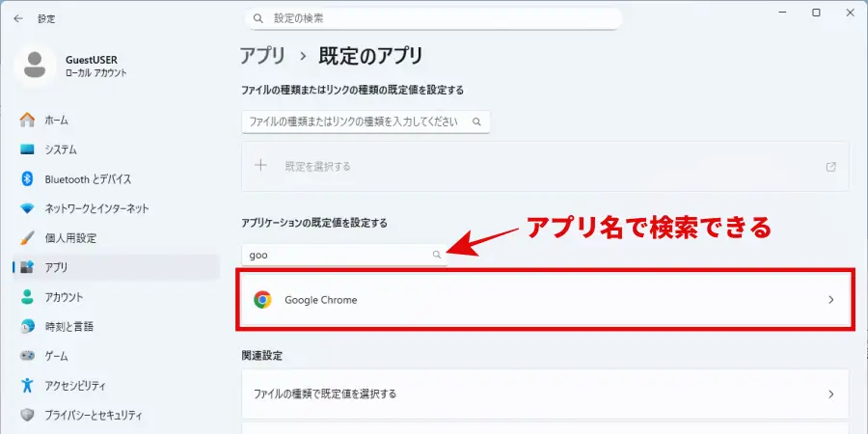This screenshot has width=868, height=434.
Task: Open ゲーム section
Action: pyautogui.click(x=117, y=355)
